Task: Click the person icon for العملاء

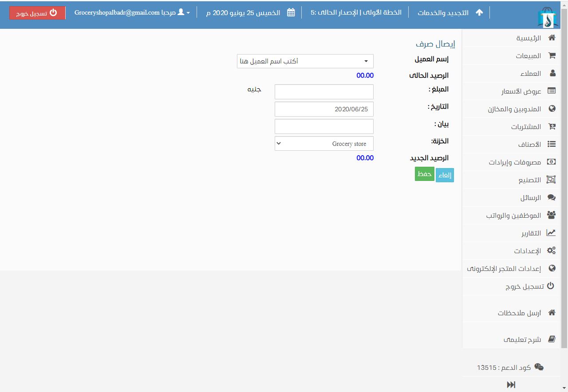Action: 552,74
